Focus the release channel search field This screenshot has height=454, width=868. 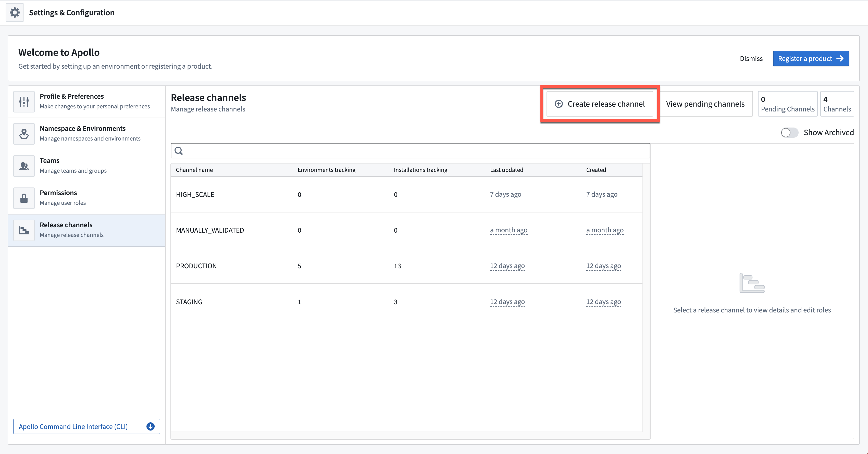click(410, 150)
